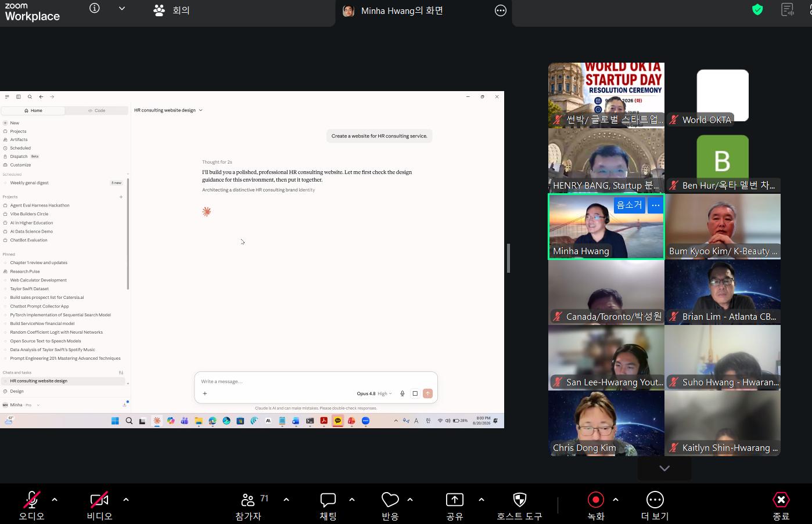Image resolution: width=812 pixels, height=524 pixels.
Task: Open the Design item in sidebar
Action: pos(17,391)
